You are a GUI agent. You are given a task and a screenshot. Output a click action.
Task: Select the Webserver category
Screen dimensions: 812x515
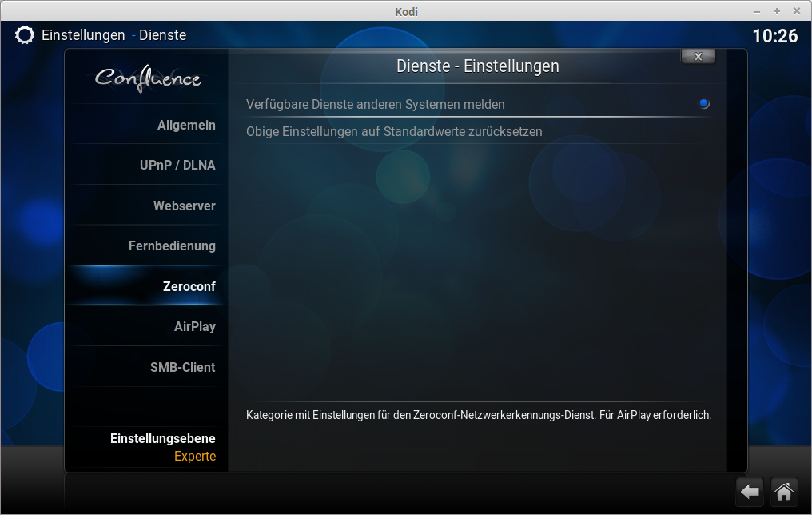pos(184,206)
